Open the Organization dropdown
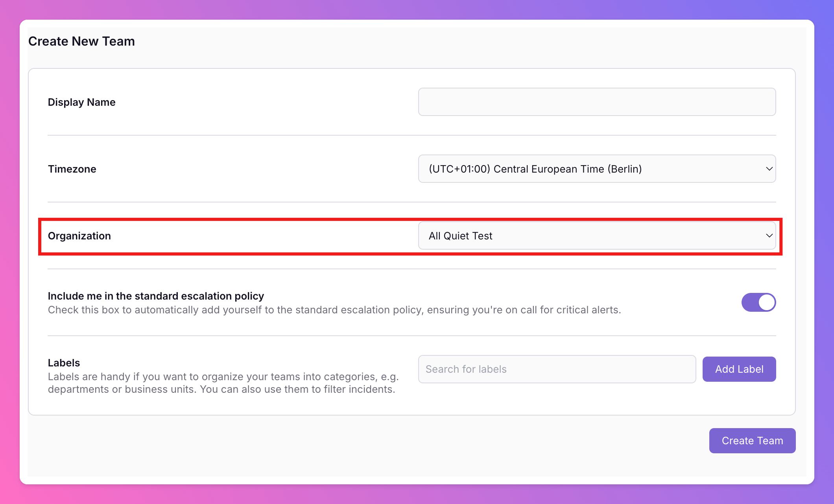834x504 pixels. click(596, 235)
